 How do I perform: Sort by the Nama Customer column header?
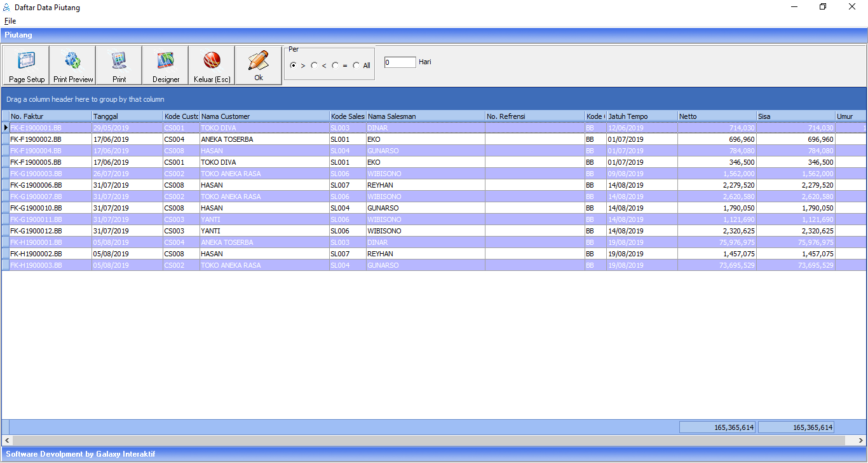click(x=264, y=116)
